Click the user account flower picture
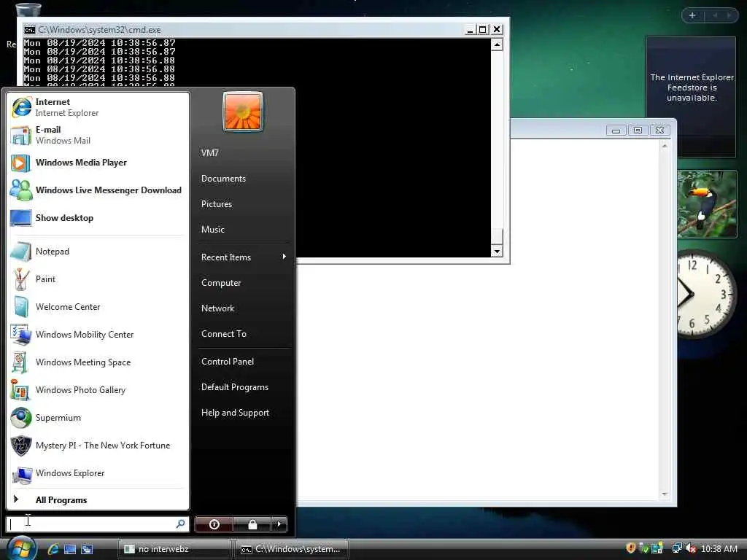Screen dimensions: 747x560 [x=242, y=112]
